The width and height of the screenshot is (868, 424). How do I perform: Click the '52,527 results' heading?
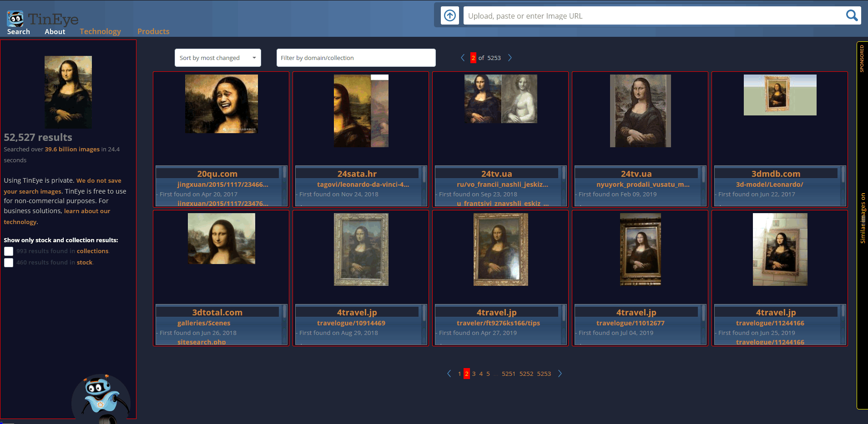(38, 137)
